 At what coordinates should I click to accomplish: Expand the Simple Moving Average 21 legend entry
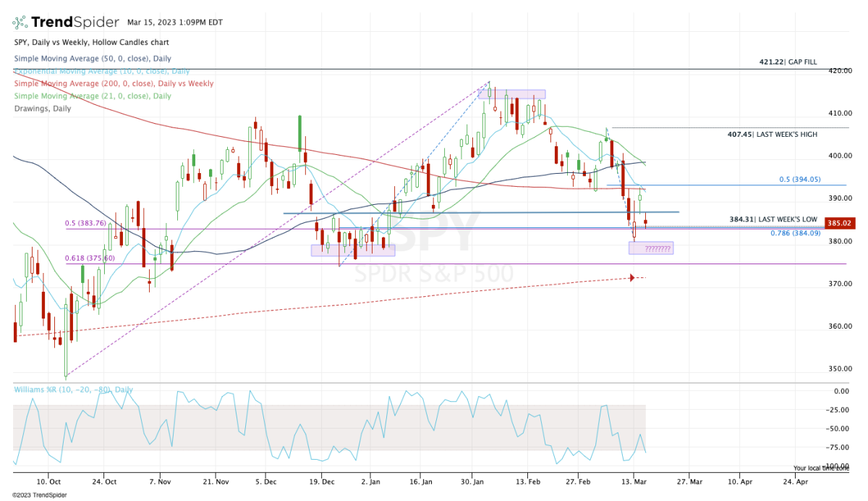pos(93,96)
